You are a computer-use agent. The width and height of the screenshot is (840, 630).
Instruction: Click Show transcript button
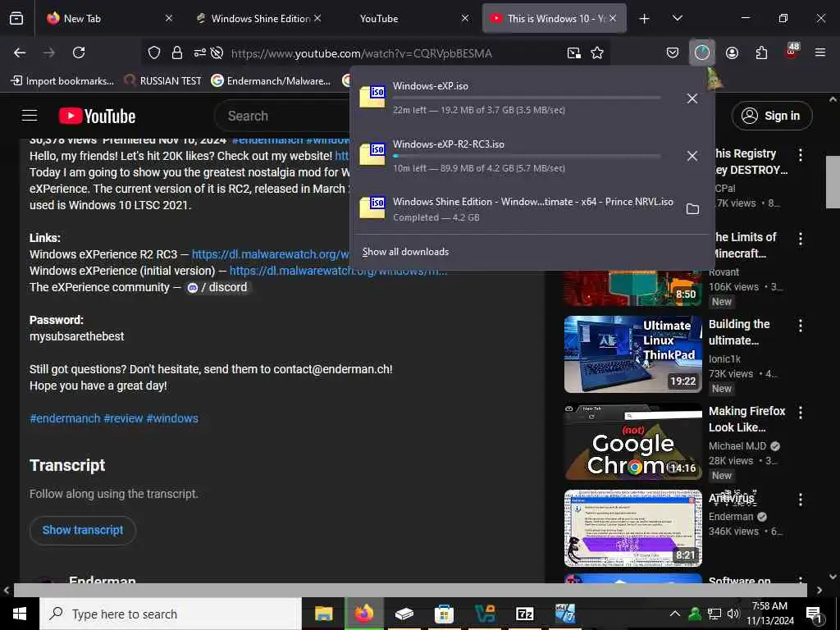tap(83, 530)
